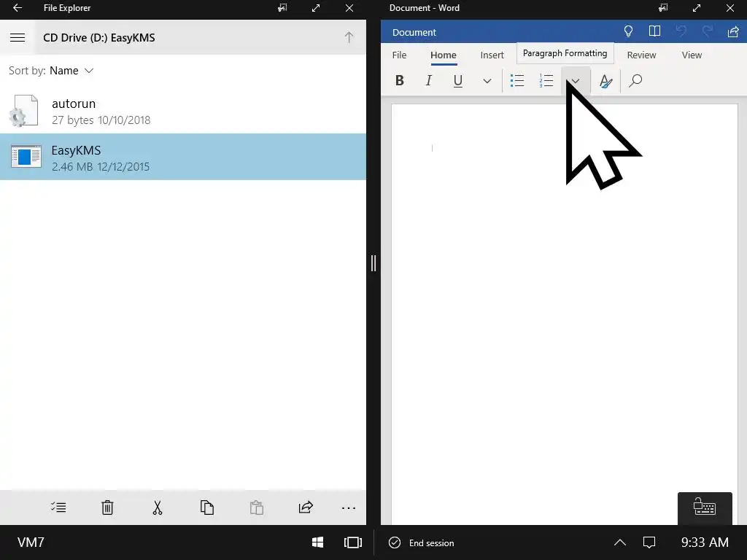The image size is (747, 560).
Task: Click the VM7 label
Action: [31, 542]
